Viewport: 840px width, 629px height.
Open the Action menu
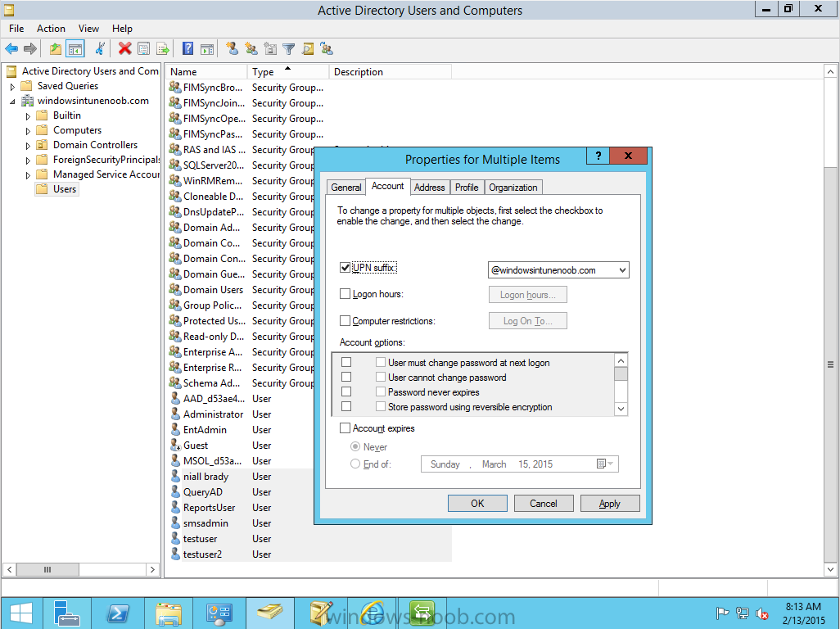click(x=51, y=29)
